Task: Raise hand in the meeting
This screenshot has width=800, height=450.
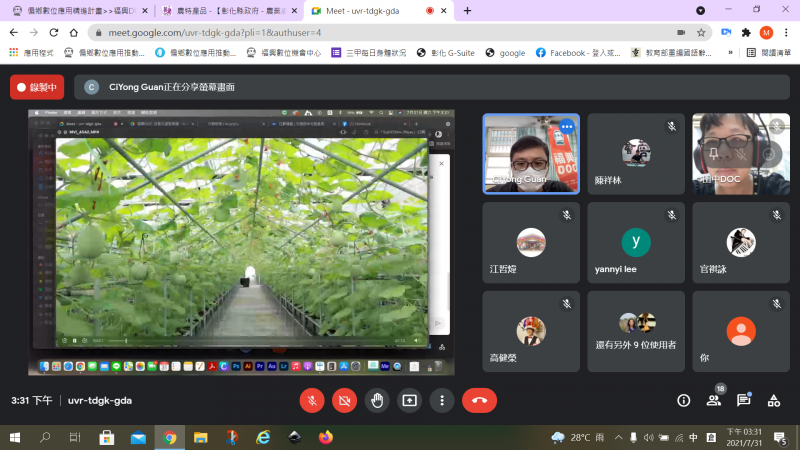Action: point(377,401)
